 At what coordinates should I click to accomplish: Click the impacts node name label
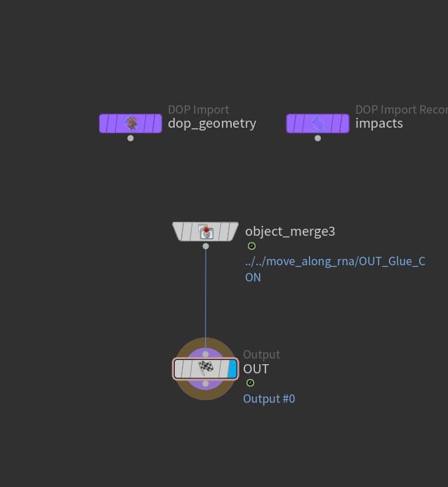[379, 124]
